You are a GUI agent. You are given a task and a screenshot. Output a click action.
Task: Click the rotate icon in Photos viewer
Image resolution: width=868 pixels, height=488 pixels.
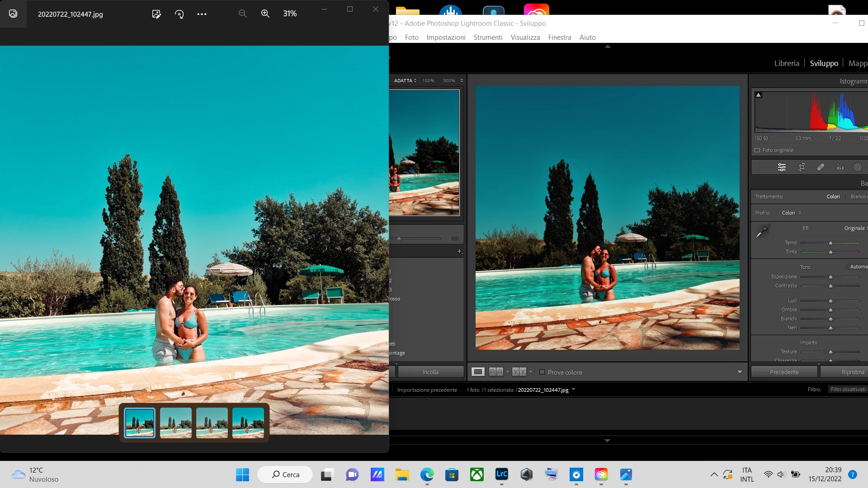coord(179,14)
